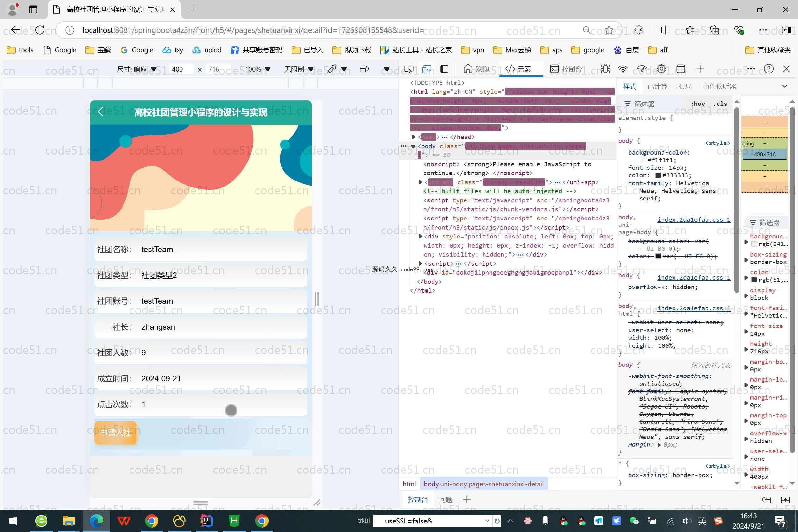Open the 布局 tab
This screenshot has height=532, width=798.
[x=685, y=86]
